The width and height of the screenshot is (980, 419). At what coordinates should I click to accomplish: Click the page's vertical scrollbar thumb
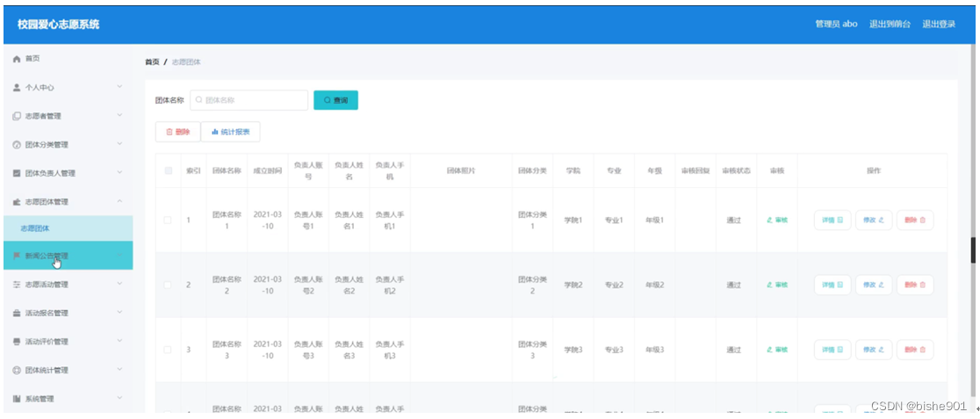pos(973,250)
